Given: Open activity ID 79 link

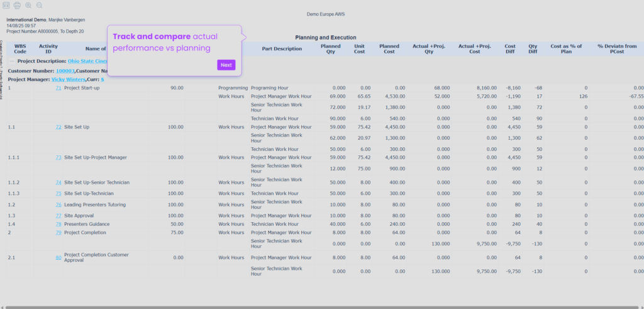Looking at the screenshot, I should 58,233.
